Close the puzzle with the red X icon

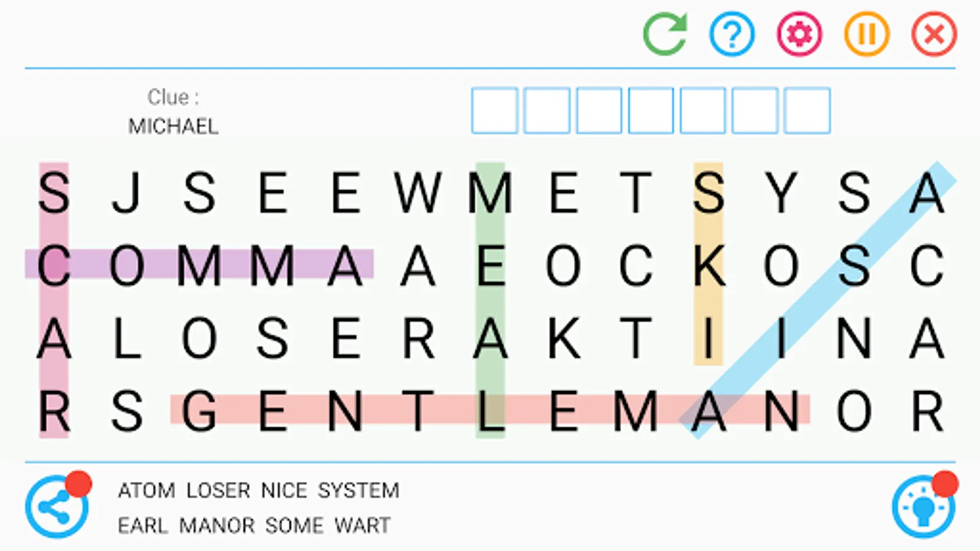click(x=934, y=34)
